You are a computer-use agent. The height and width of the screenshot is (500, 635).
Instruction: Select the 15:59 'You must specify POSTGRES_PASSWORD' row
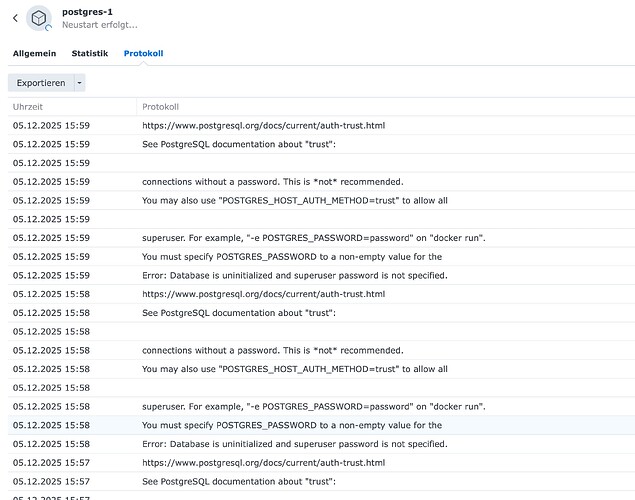[x=291, y=257]
